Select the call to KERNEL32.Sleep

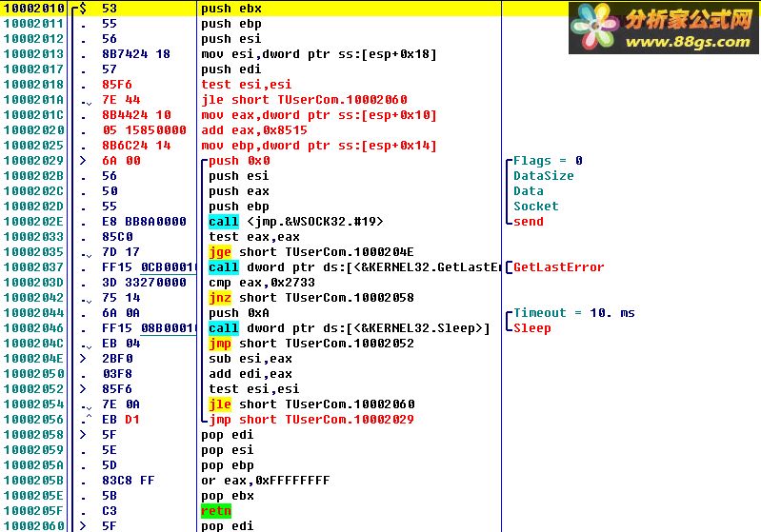click(x=349, y=328)
